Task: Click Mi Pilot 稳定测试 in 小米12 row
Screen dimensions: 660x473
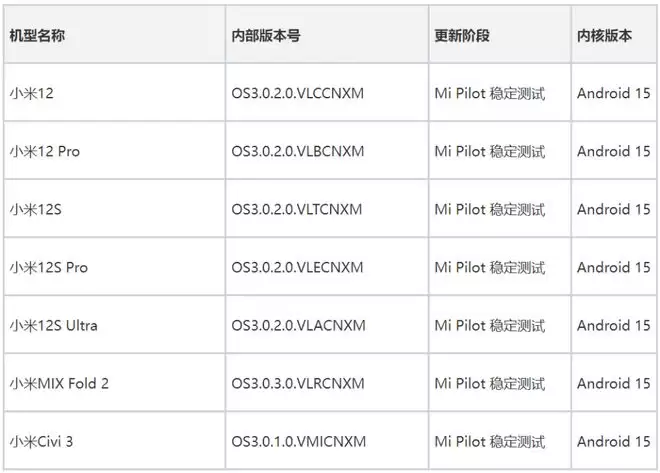Action: point(490,94)
